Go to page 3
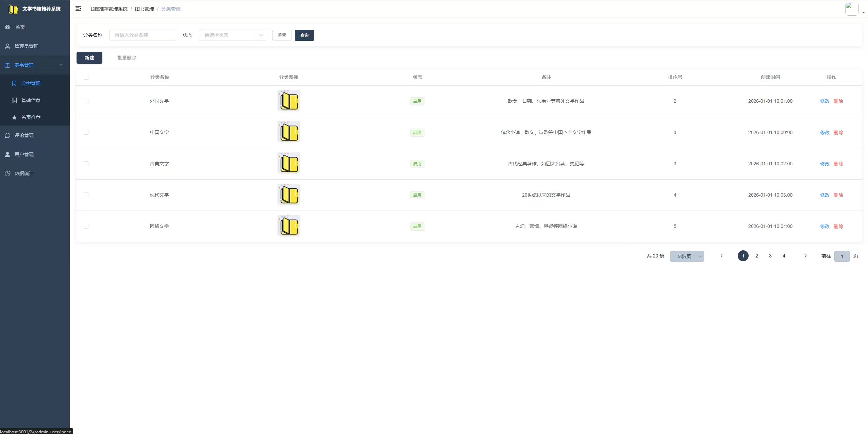The height and width of the screenshot is (434, 868). tap(770, 256)
